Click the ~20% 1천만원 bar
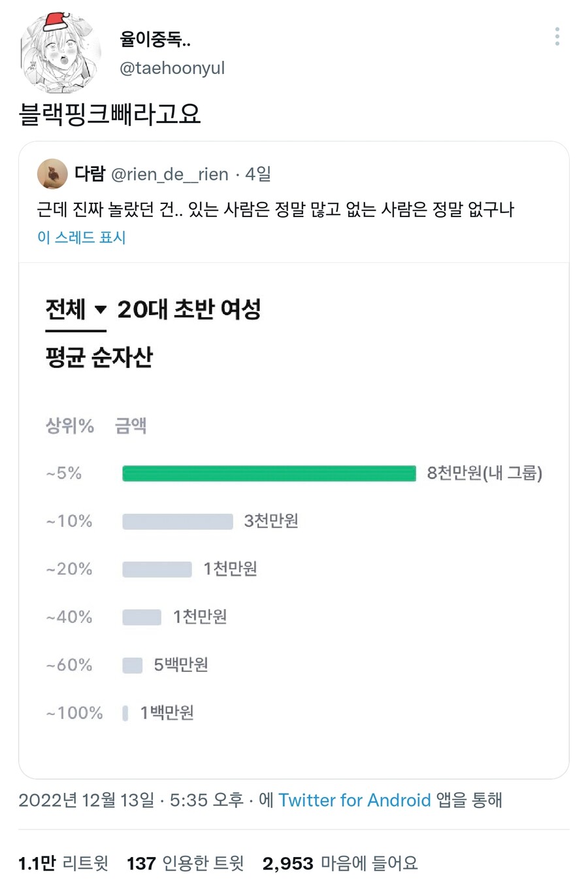588x891 pixels. pyautogui.click(x=157, y=569)
